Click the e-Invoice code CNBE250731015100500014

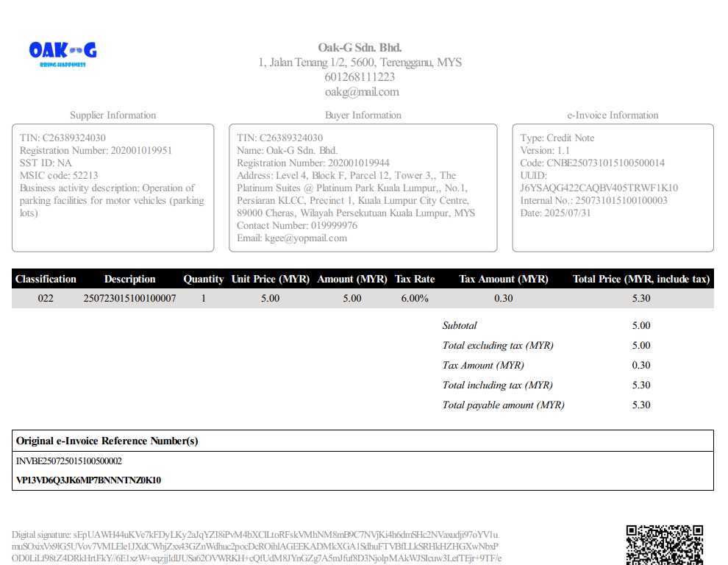(605, 163)
